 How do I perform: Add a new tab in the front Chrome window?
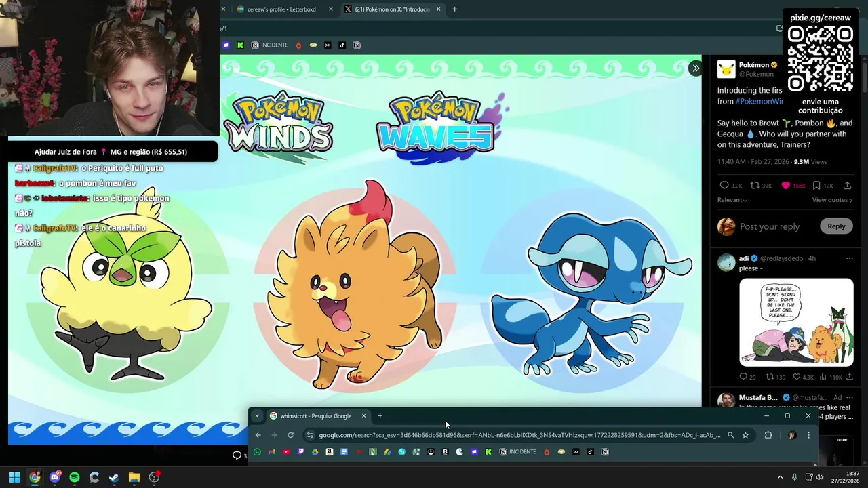(x=380, y=416)
